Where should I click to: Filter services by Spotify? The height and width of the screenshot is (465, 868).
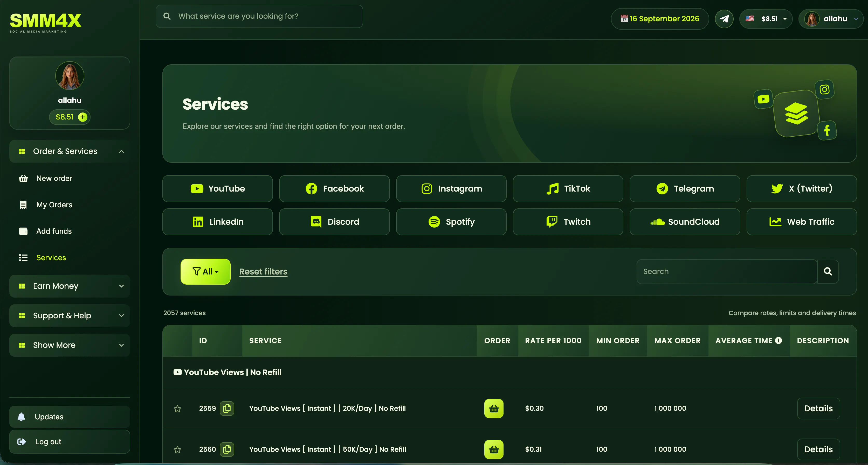(451, 222)
